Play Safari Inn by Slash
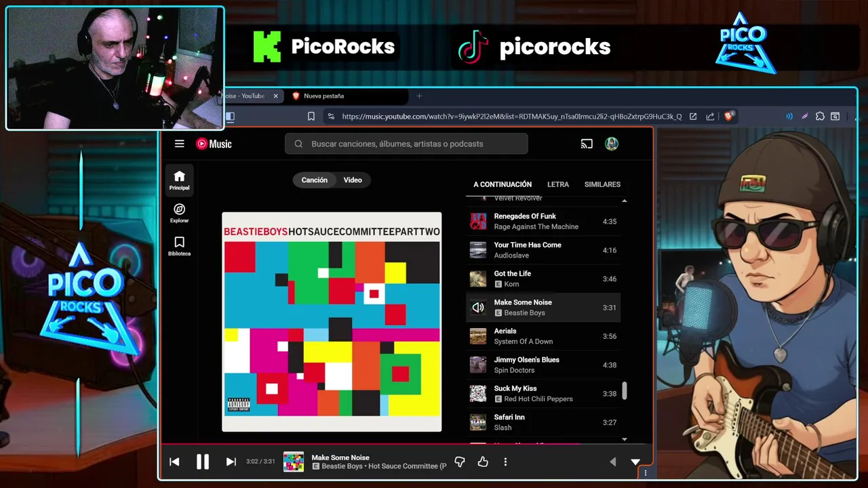This screenshot has height=488, width=868. click(x=543, y=422)
